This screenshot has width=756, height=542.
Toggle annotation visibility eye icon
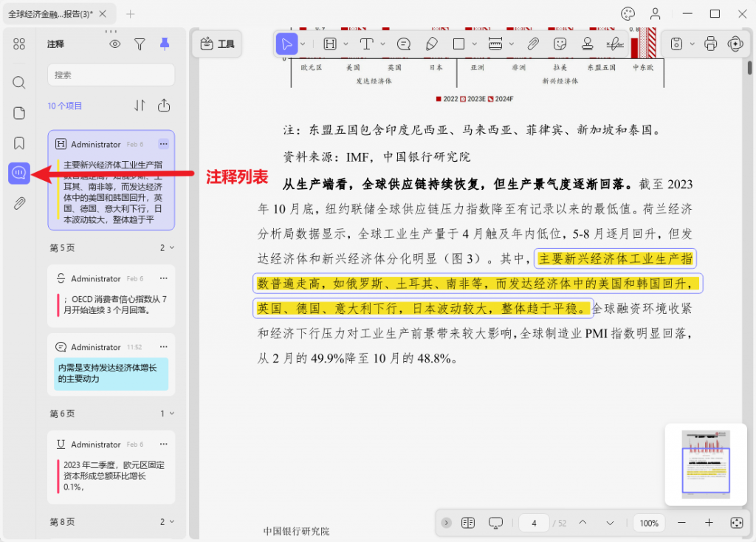tap(114, 44)
